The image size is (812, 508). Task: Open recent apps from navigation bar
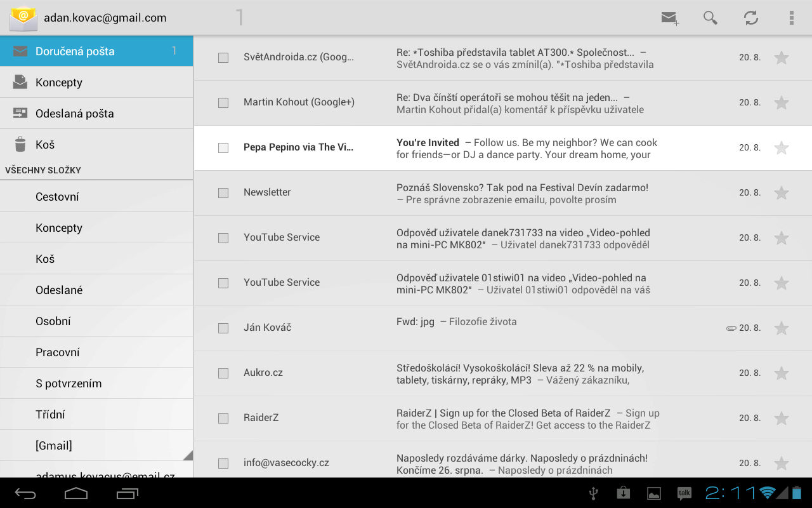[x=128, y=493]
